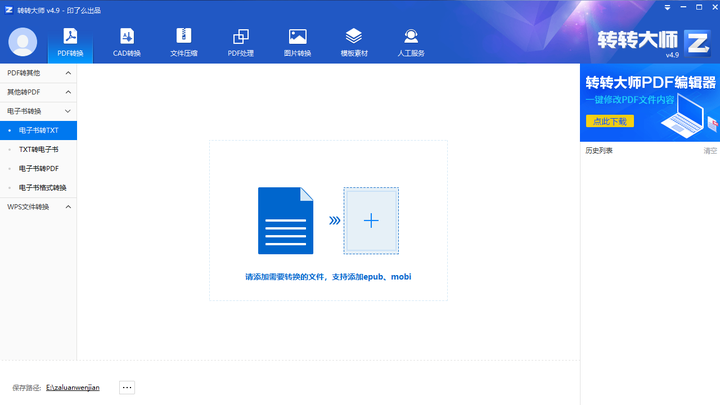Screen dimensions: 720x405
Task: Open the 图片转换 tool
Action: [x=298, y=42]
